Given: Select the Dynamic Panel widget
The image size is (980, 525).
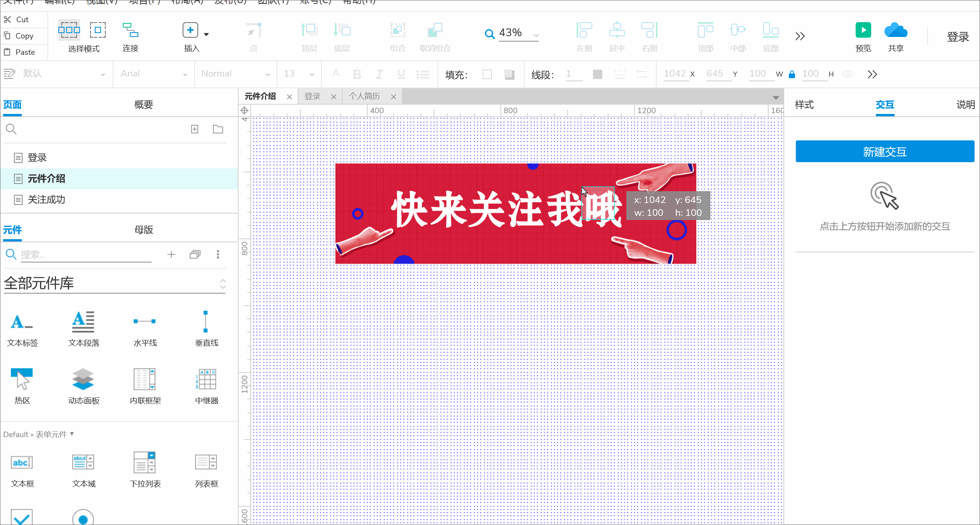Looking at the screenshot, I should (83, 379).
